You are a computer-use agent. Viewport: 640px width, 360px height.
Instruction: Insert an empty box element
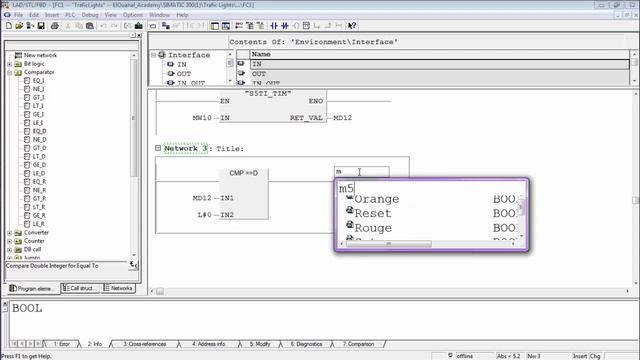306,26
